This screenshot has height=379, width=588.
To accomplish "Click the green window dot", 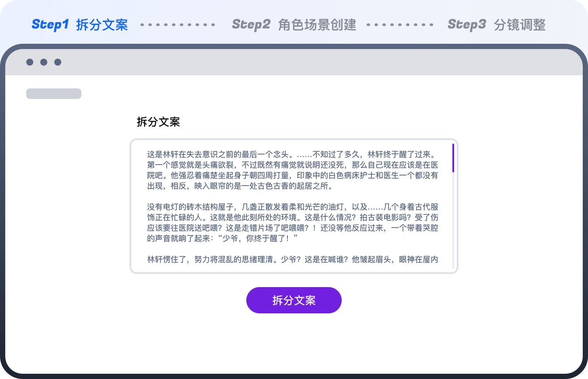I will coord(57,62).
